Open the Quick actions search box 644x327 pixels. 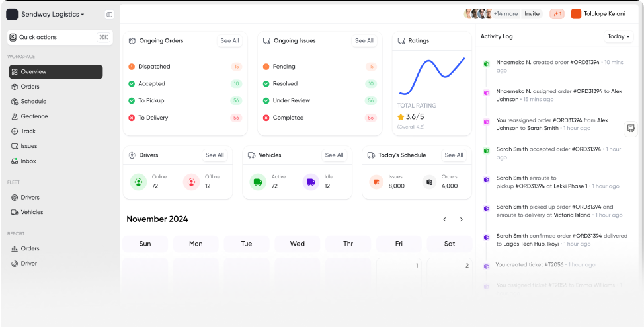[60, 38]
